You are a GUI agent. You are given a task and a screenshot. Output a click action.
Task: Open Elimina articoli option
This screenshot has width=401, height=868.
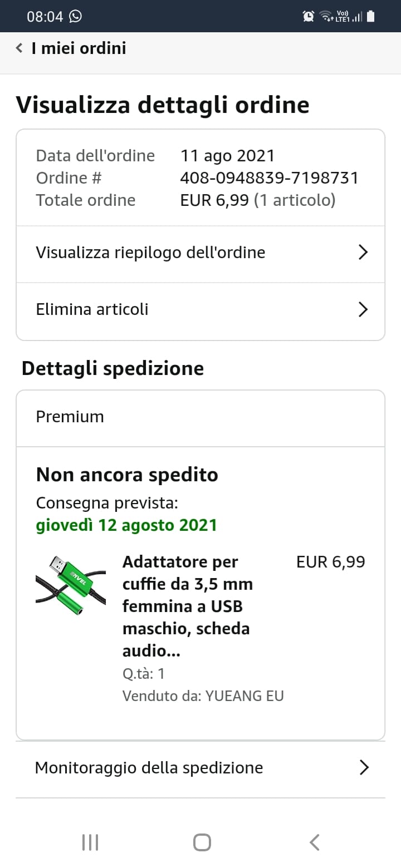point(200,310)
